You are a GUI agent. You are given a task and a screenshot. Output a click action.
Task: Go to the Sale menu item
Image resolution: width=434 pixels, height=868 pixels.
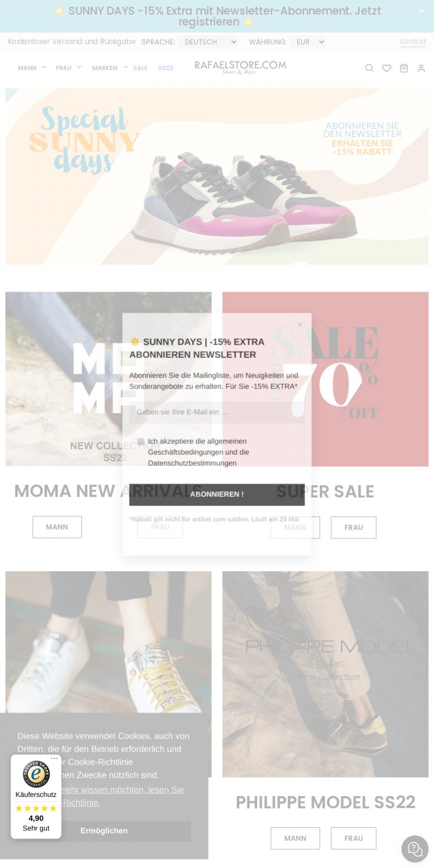tap(140, 68)
